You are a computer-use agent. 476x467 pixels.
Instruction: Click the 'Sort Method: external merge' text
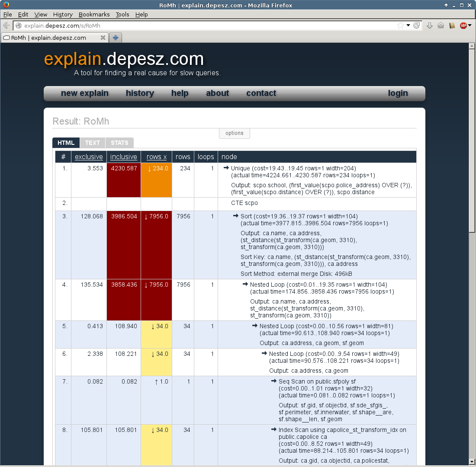[296, 274]
